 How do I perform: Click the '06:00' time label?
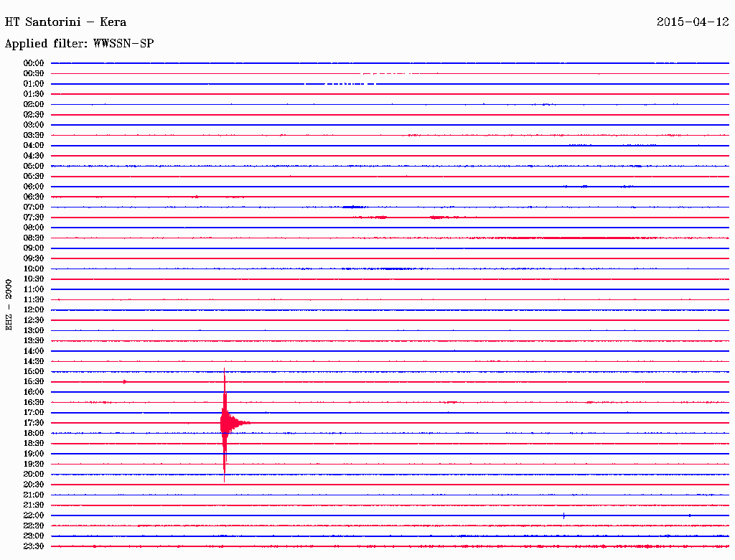click(34, 186)
